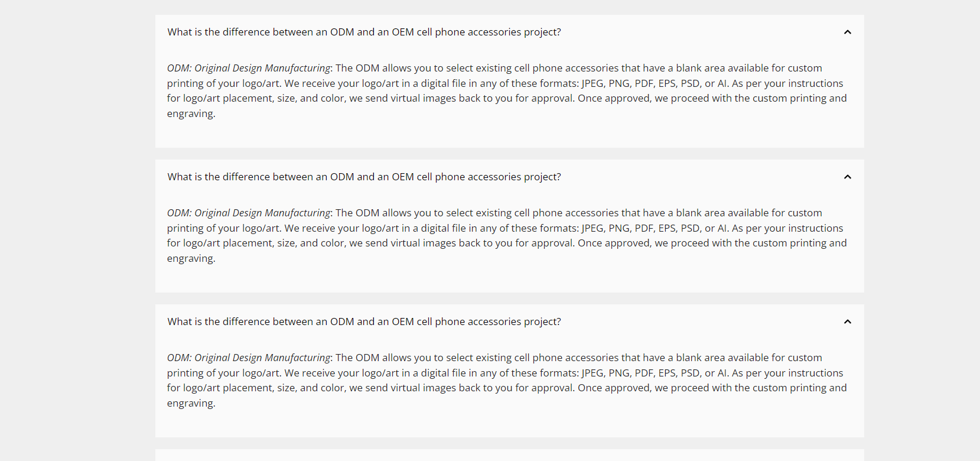Click 'JPEG' in the second answer's format list
This screenshot has width=980, height=461.
click(x=592, y=228)
